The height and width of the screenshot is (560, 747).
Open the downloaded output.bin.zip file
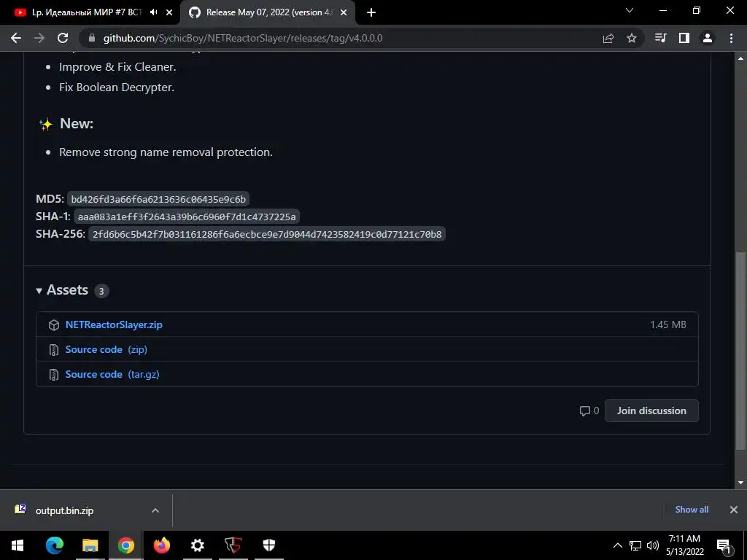pos(64,510)
